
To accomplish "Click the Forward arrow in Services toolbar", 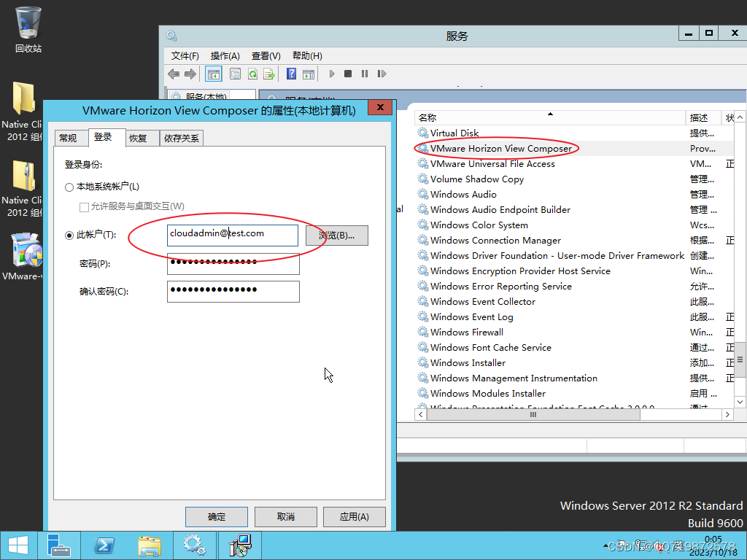I will 190,74.
